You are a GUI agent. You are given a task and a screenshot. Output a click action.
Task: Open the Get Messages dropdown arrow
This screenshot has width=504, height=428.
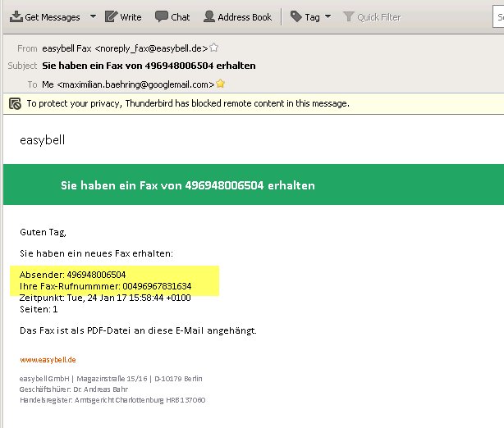[93, 16]
